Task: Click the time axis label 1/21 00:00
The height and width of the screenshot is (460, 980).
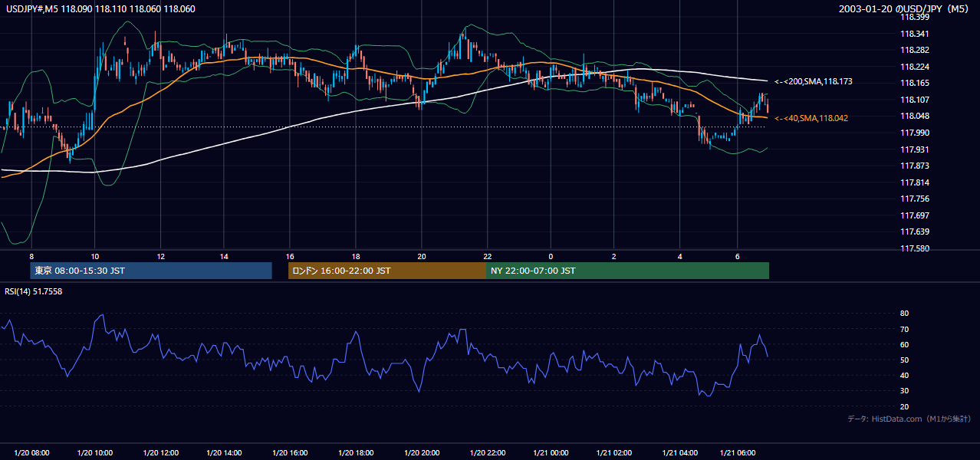Action: tap(550, 453)
